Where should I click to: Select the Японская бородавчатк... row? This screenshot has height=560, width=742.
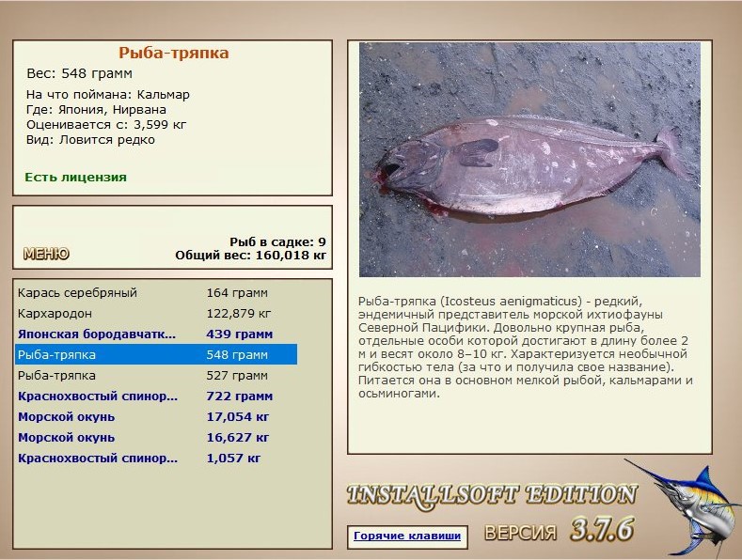point(156,334)
